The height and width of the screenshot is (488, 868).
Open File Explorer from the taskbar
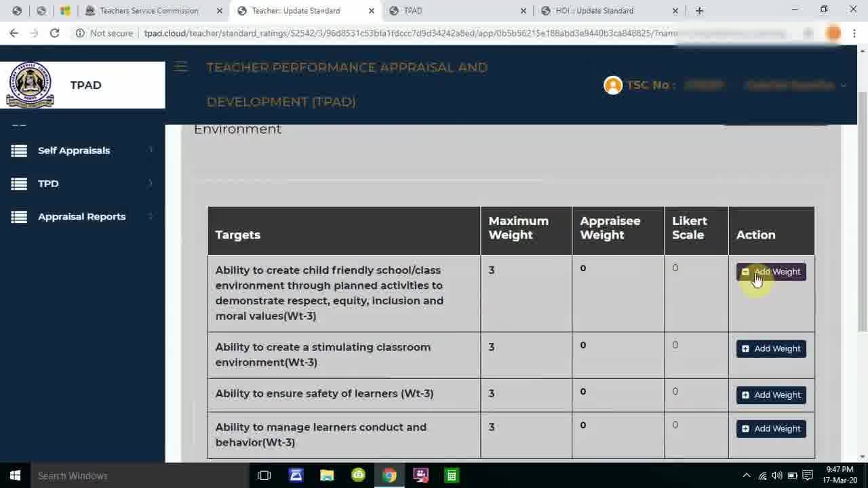pyautogui.click(x=327, y=475)
